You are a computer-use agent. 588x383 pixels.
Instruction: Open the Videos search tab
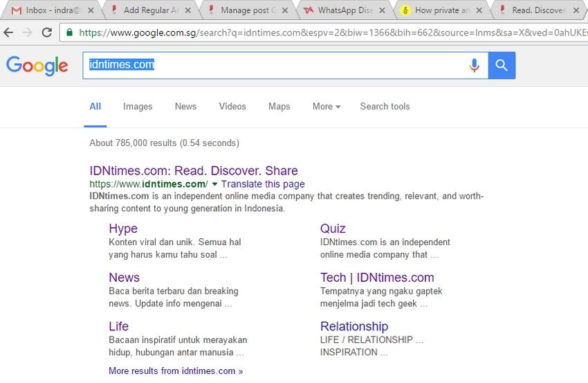(x=232, y=107)
